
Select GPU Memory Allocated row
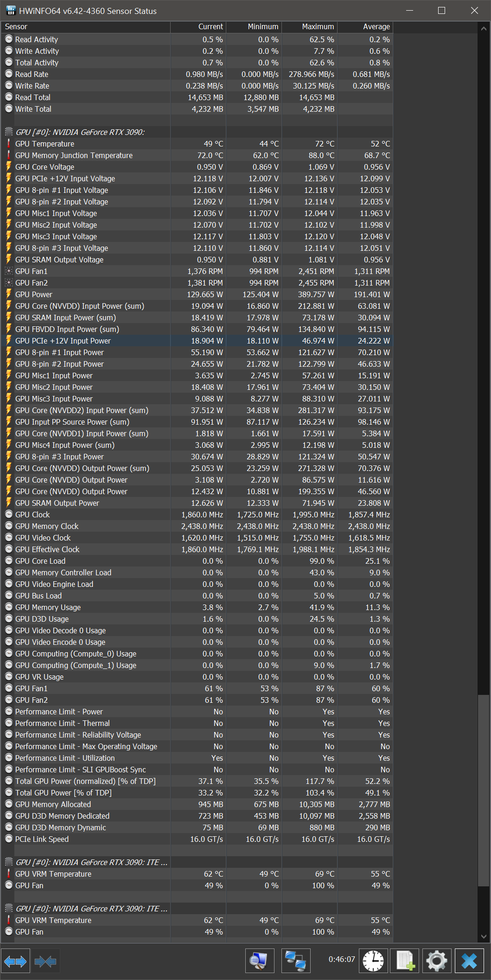tap(197, 804)
